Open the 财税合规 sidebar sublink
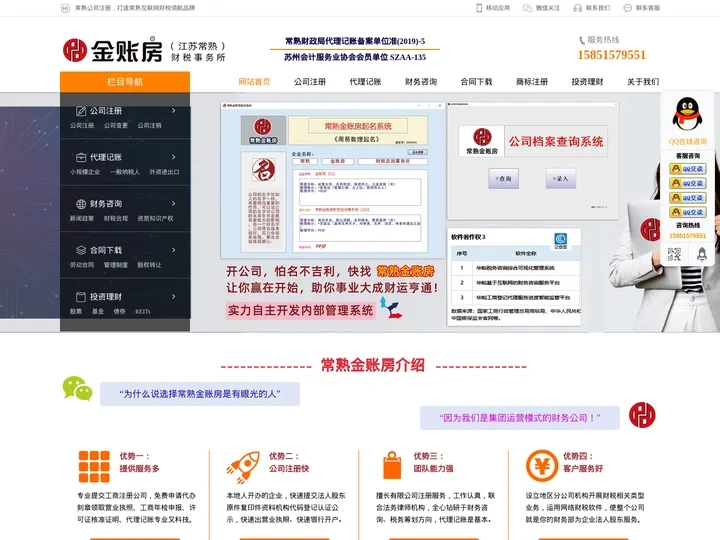Image resolution: width=720 pixels, height=540 pixels. tap(116, 219)
